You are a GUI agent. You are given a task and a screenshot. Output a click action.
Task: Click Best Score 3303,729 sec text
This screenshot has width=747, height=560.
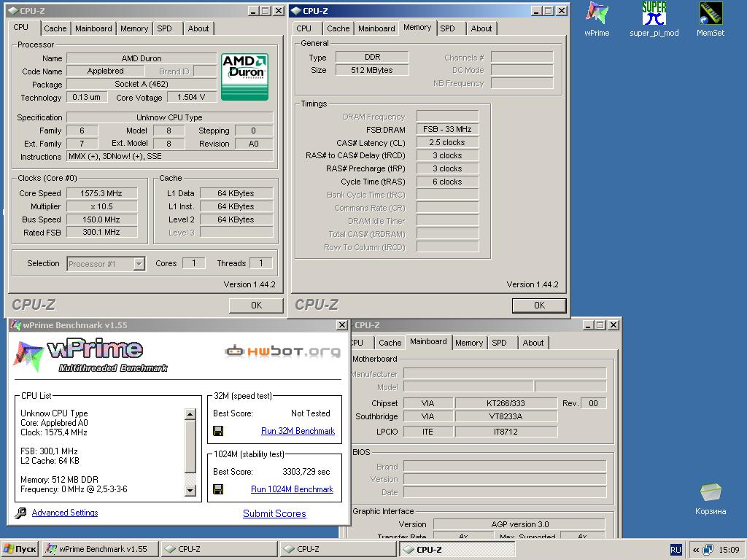tap(306, 472)
